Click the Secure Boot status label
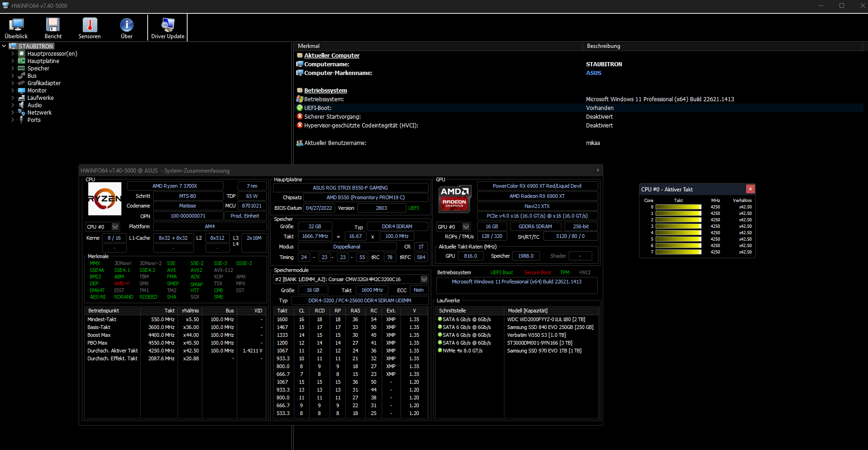 [x=538, y=272]
